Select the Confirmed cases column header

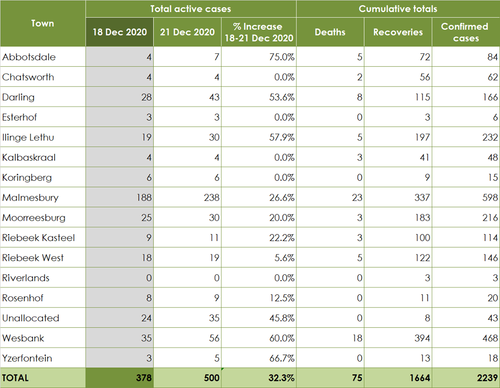point(466,32)
